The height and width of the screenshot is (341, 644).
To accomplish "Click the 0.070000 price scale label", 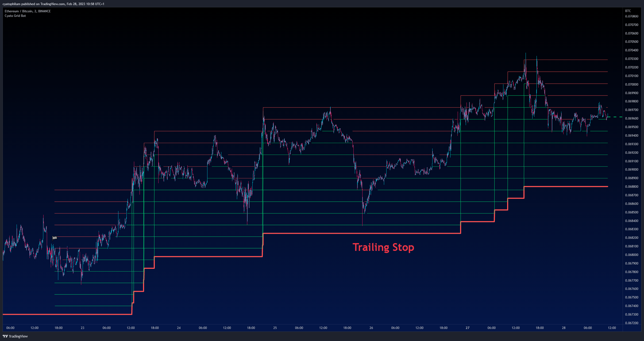I will coord(631,85).
